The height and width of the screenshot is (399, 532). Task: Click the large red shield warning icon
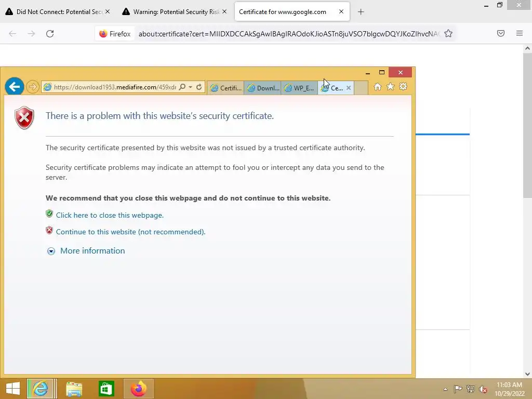click(24, 118)
